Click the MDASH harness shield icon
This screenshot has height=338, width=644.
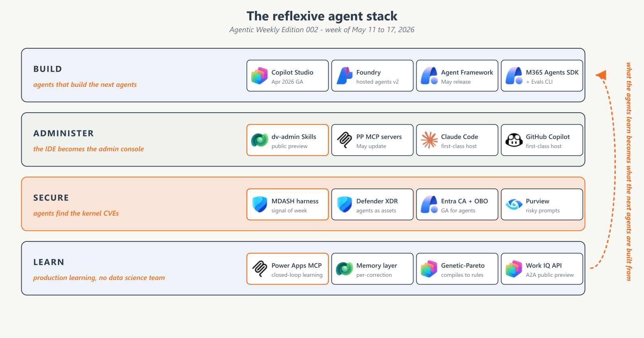coord(260,204)
